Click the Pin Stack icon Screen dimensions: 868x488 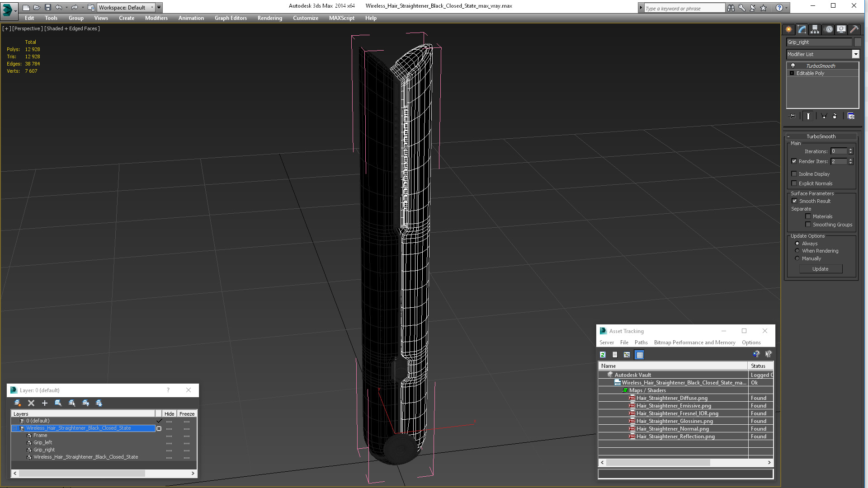coord(792,116)
